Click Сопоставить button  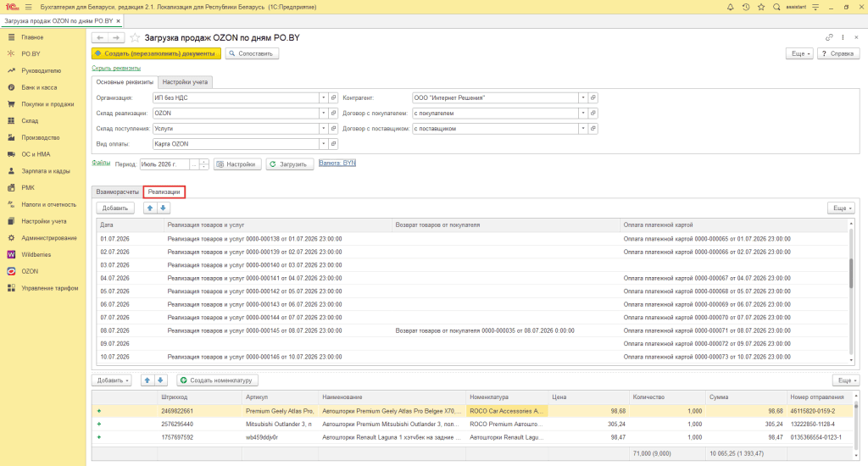(x=252, y=53)
